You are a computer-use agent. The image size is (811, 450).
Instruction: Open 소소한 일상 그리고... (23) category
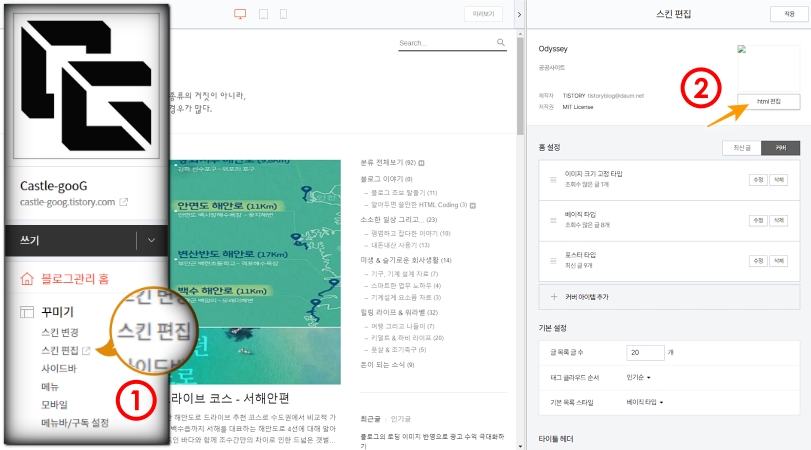(399, 220)
